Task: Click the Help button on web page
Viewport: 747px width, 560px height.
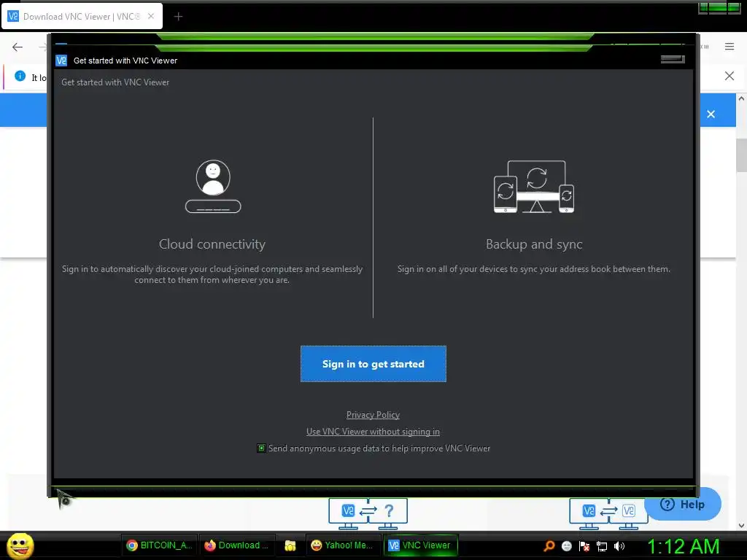Action: (x=682, y=505)
